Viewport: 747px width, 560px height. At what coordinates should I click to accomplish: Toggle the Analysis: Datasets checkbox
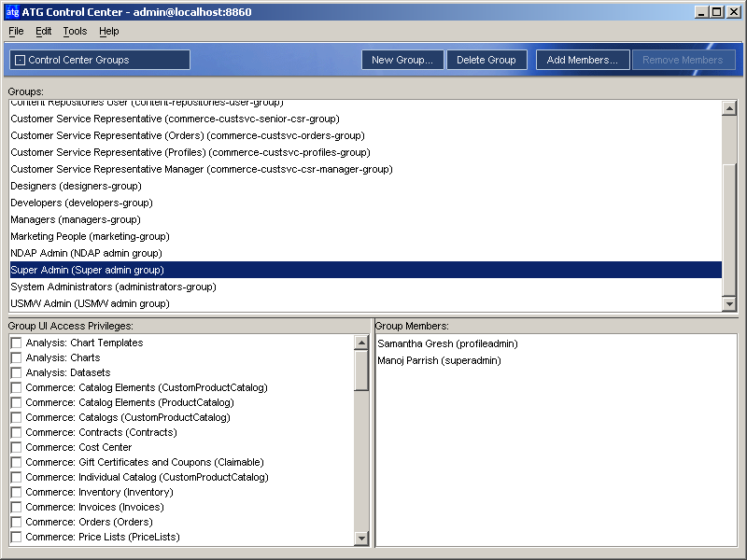pyautogui.click(x=16, y=372)
